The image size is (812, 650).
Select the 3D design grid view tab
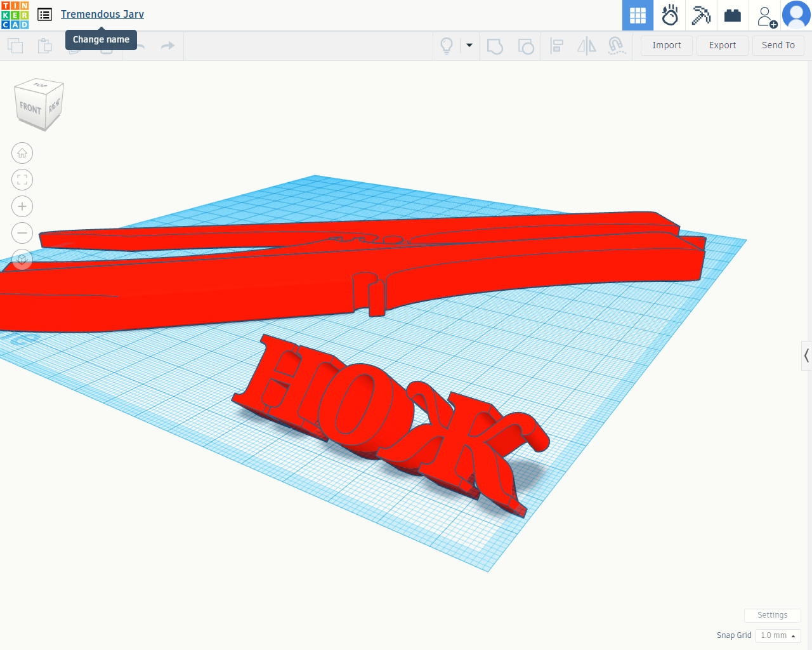tap(638, 15)
